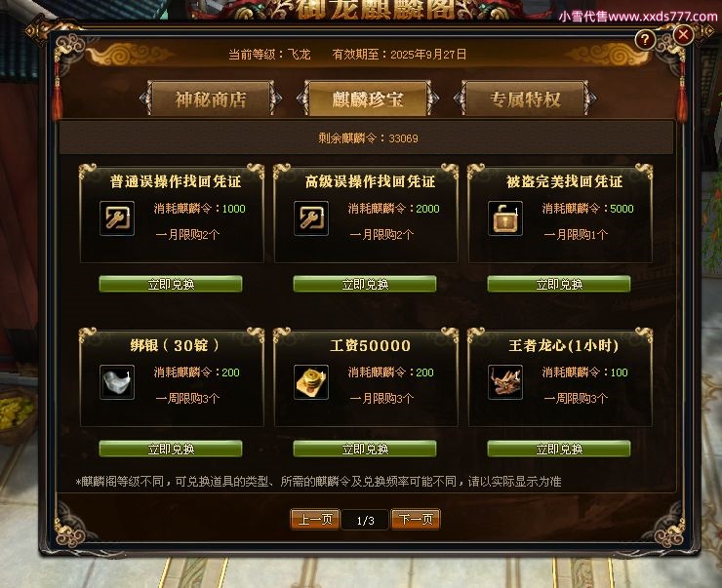Select the 工资50000 gold coin icon
The image size is (722, 588).
click(311, 382)
